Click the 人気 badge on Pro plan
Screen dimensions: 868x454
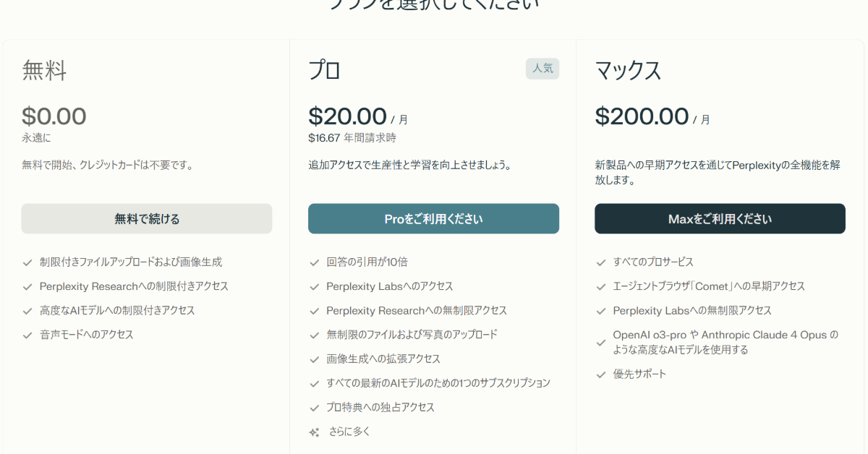542,69
